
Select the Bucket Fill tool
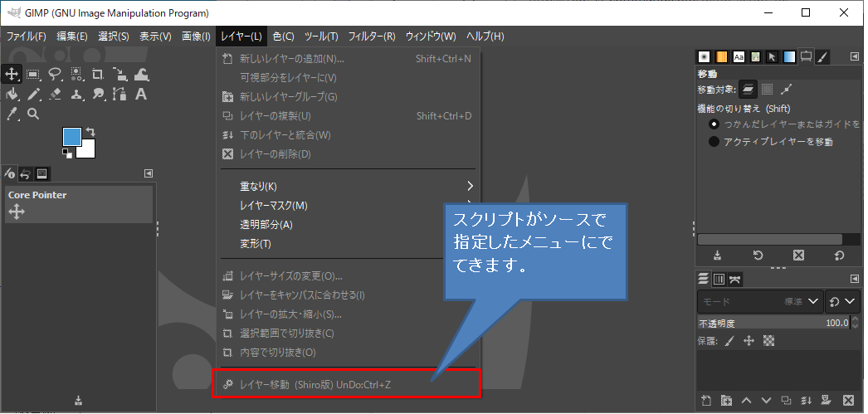12,94
